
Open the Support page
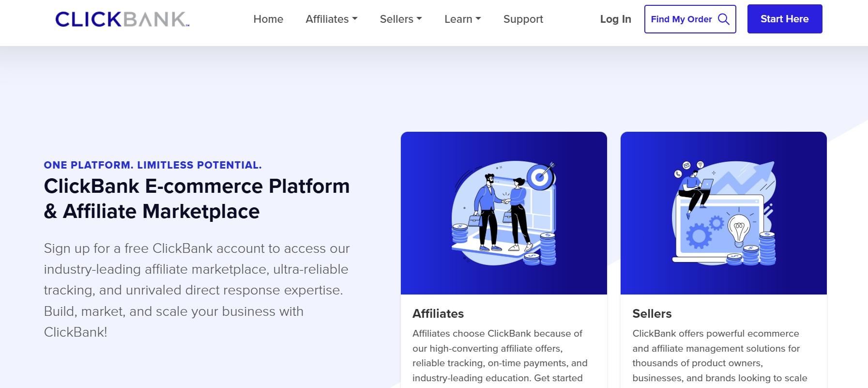click(523, 19)
